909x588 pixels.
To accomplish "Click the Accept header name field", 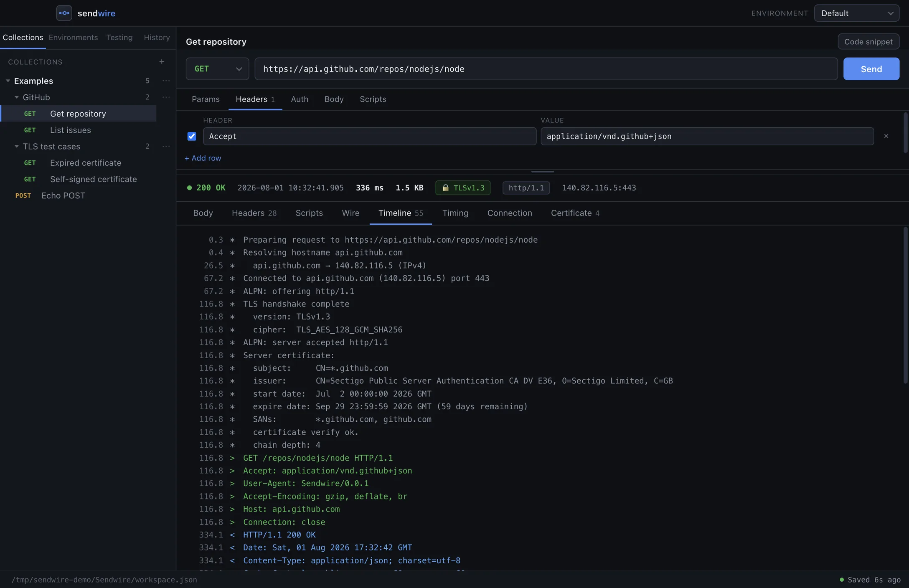I will [x=370, y=136].
